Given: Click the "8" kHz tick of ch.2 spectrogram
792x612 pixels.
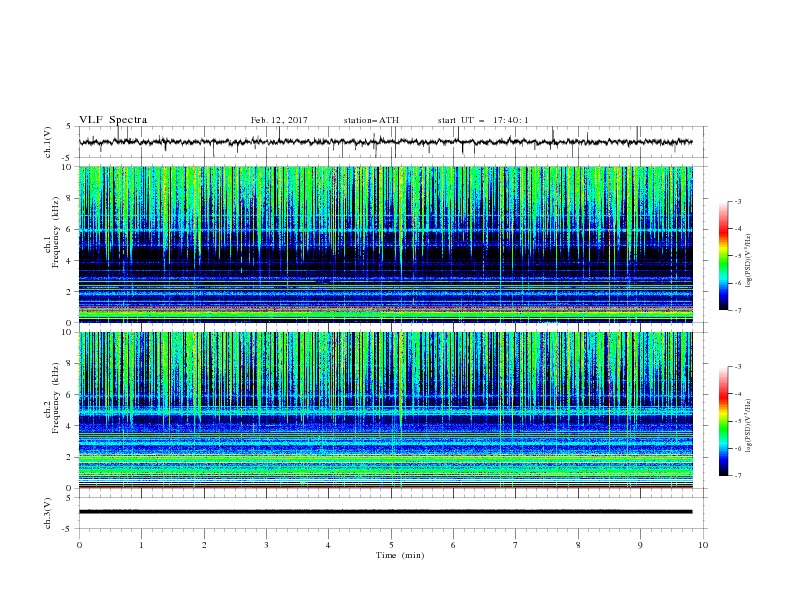Looking at the screenshot, I should tap(69, 364).
